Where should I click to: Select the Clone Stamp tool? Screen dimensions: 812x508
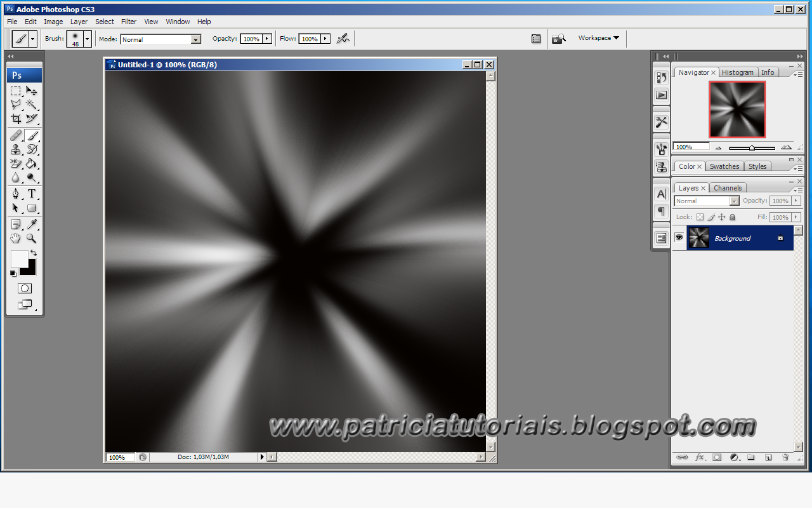[x=16, y=149]
